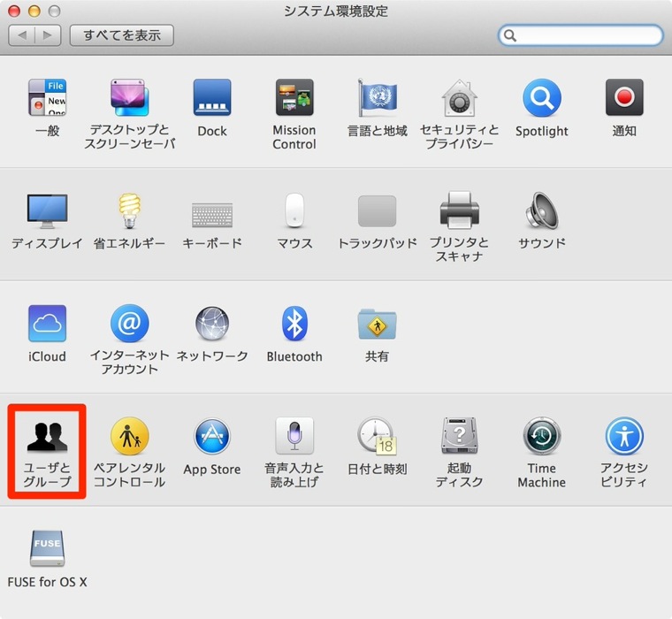Focus the search field in toolbar

click(x=581, y=35)
